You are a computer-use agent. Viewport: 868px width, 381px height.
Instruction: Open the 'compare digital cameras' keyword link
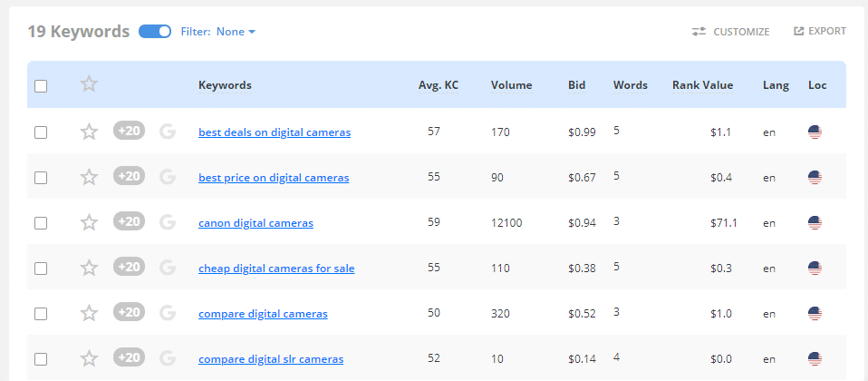pyautogui.click(x=263, y=314)
